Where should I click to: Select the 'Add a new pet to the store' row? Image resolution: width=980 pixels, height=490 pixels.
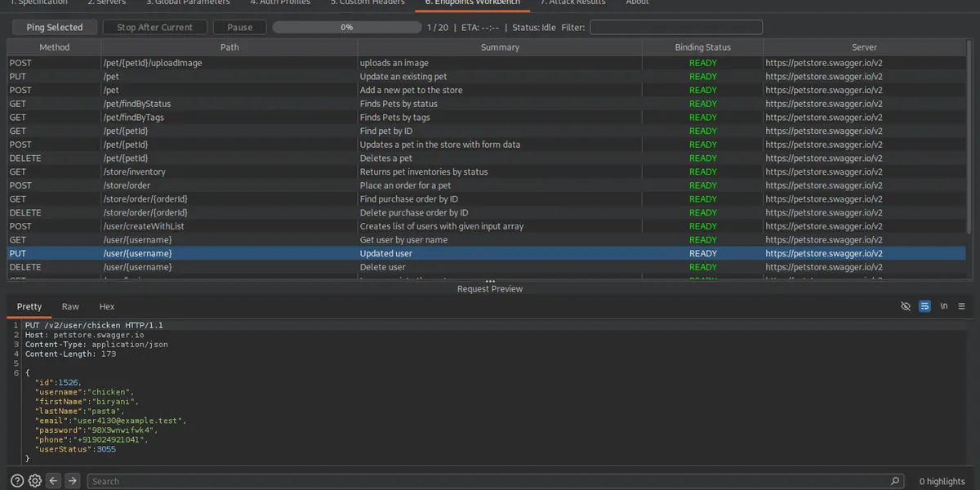tap(487, 90)
